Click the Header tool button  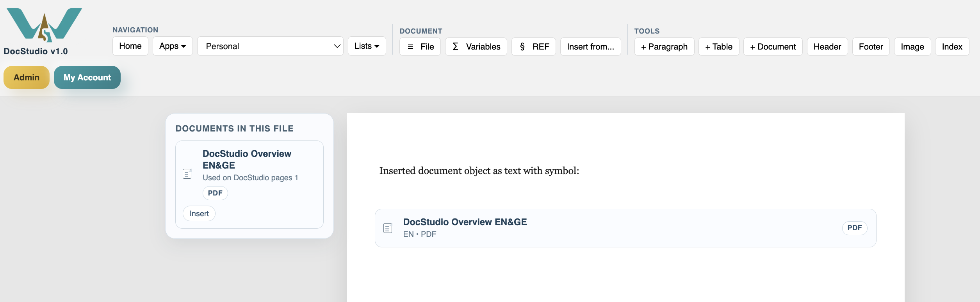click(827, 47)
